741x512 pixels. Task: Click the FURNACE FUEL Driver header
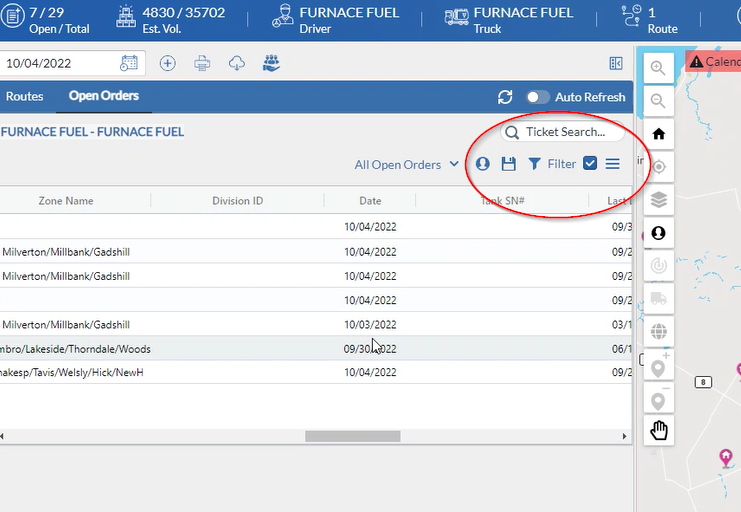(x=336, y=20)
